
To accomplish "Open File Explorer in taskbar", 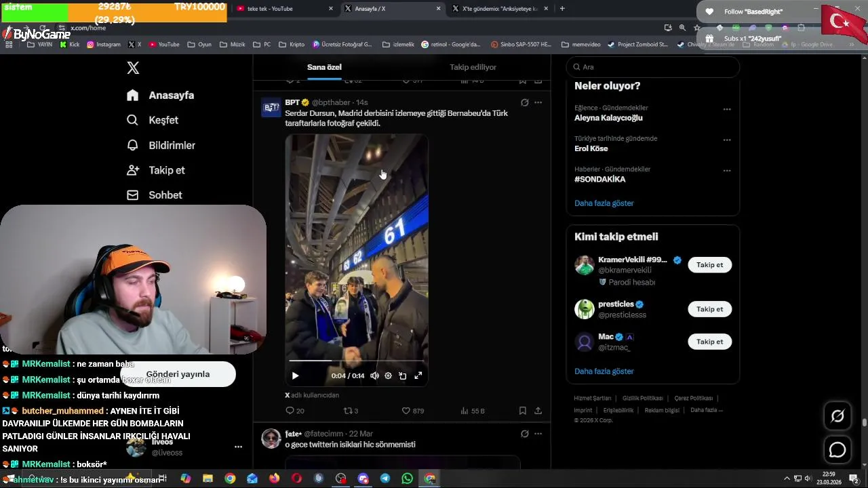I will pyautogui.click(x=208, y=479).
